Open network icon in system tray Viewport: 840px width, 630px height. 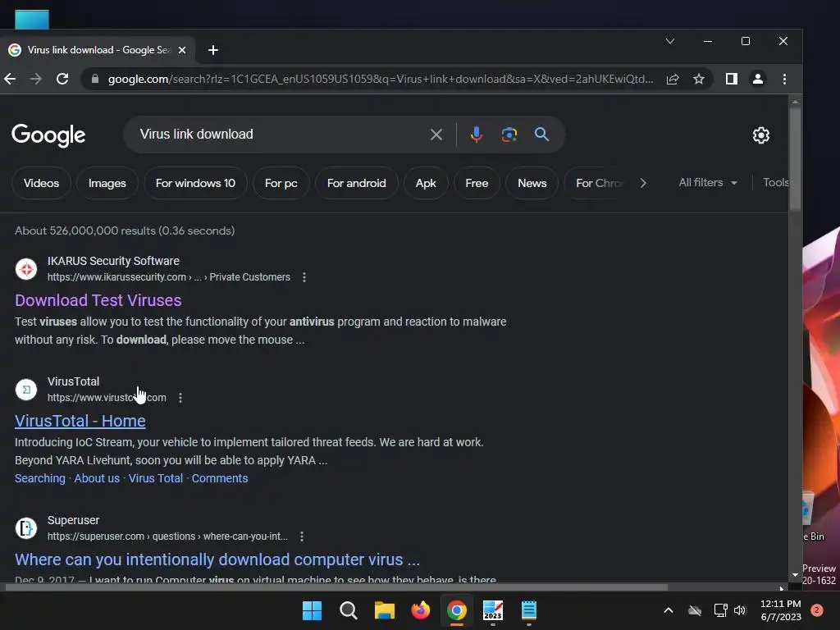point(720,610)
